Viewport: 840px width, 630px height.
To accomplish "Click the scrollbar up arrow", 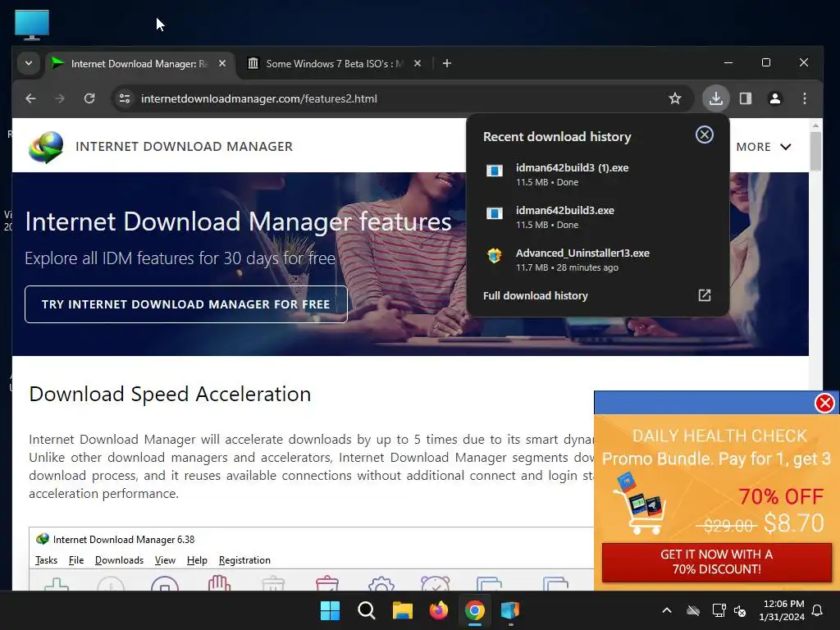I will [x=815, y=126].
